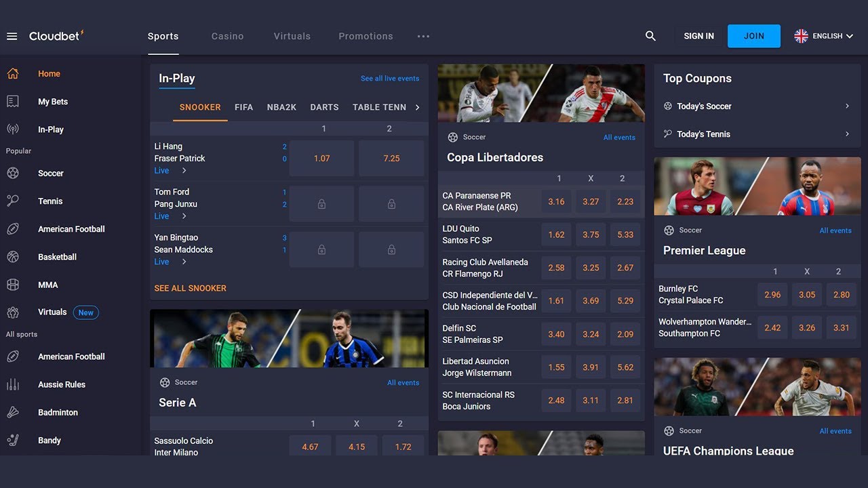This screenshot has width=868, height=488.
Task: Select odds 1.72 for Inter Milano
Action: coord(403,447)
